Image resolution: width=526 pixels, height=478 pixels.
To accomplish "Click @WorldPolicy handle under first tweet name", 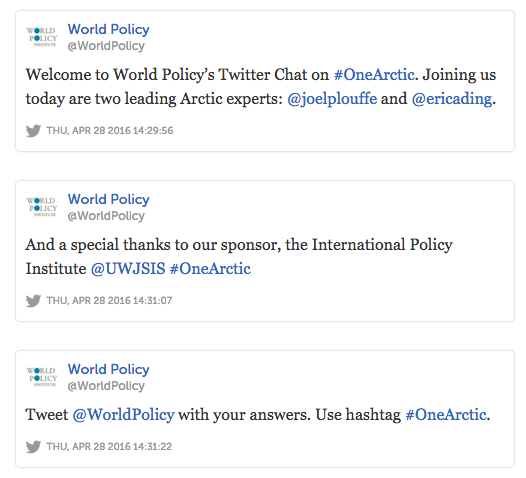I will tap(106, 46).
